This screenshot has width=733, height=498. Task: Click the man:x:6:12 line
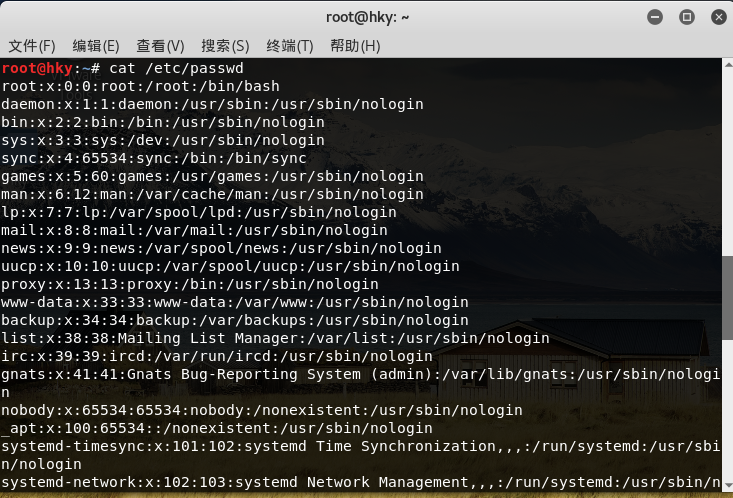click(x=212, y=194)
